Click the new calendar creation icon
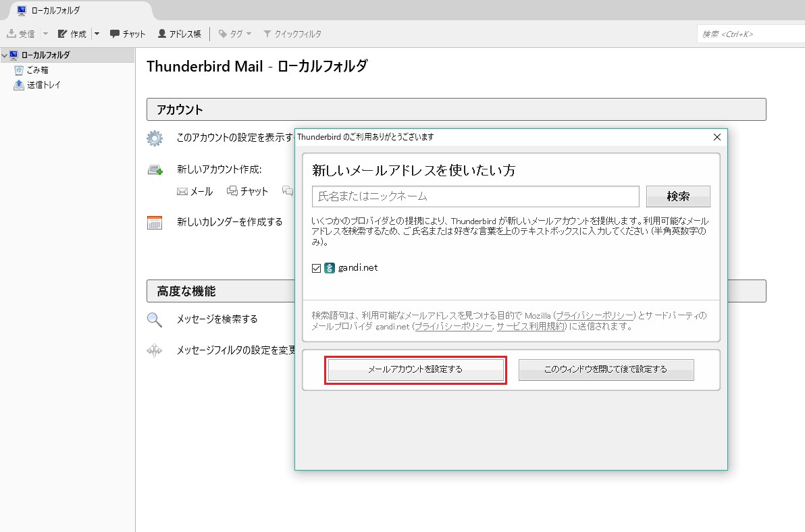805x532 pixels. [x=155, y=222]
